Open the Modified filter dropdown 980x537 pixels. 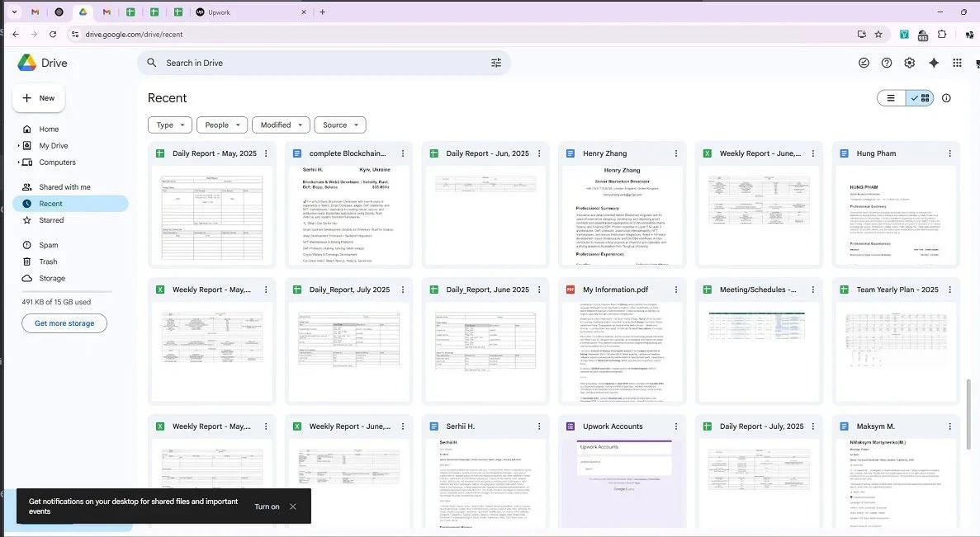click(281, 125)
